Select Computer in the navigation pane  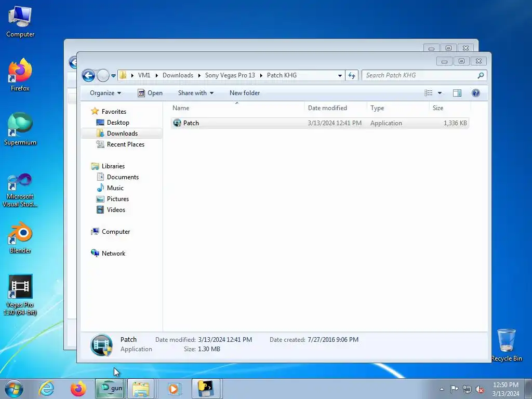116,232
